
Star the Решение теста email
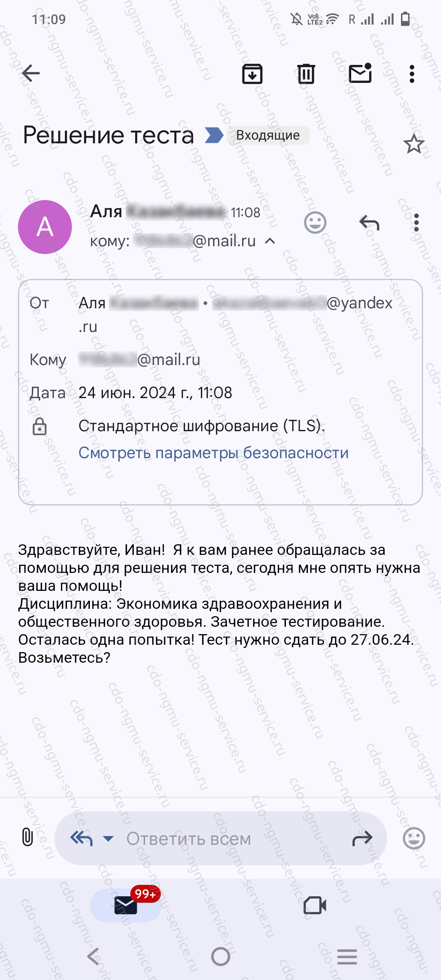(x=414, y=144)
